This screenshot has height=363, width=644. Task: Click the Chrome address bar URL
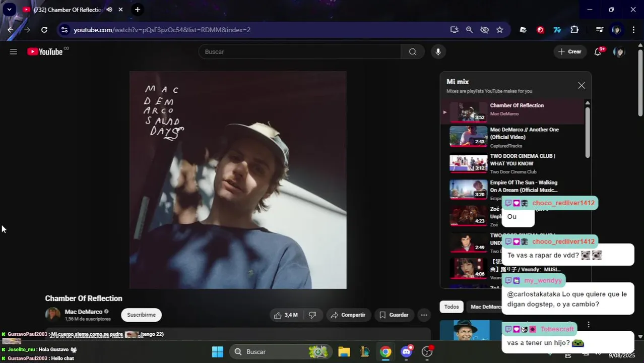click(x=162, y=30)
